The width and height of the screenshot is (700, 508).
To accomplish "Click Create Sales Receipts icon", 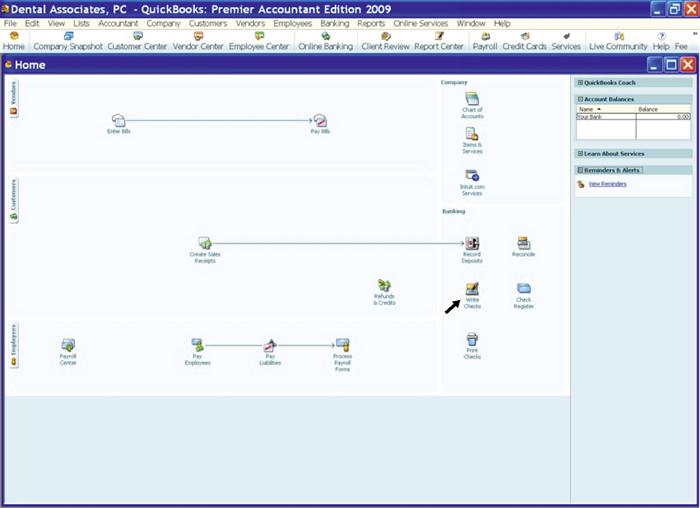I will [204, 244].
